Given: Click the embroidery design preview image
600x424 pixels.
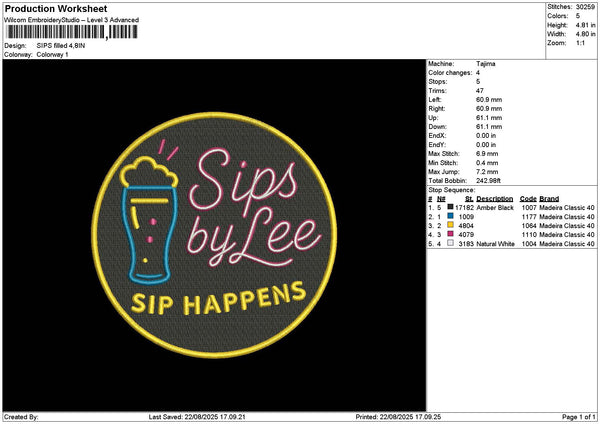Looking at the screenshot, I should [x=214, y=235].
